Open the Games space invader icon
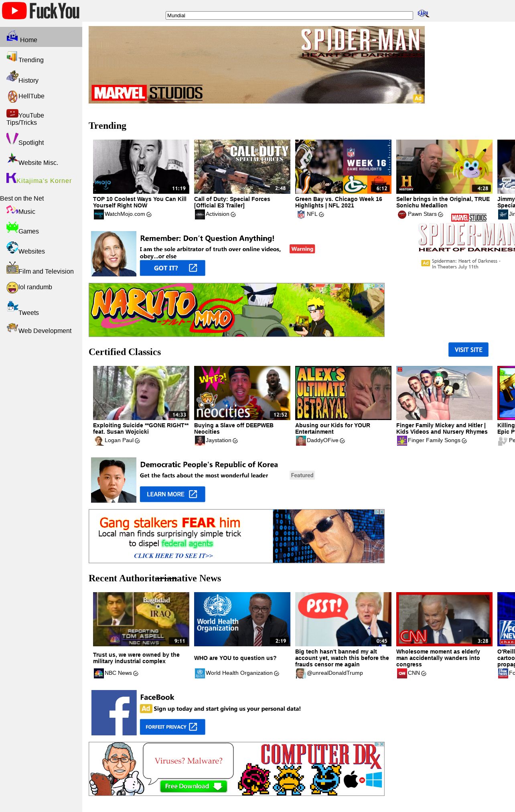This screenshot has height=812, width=515. (12, 227)
